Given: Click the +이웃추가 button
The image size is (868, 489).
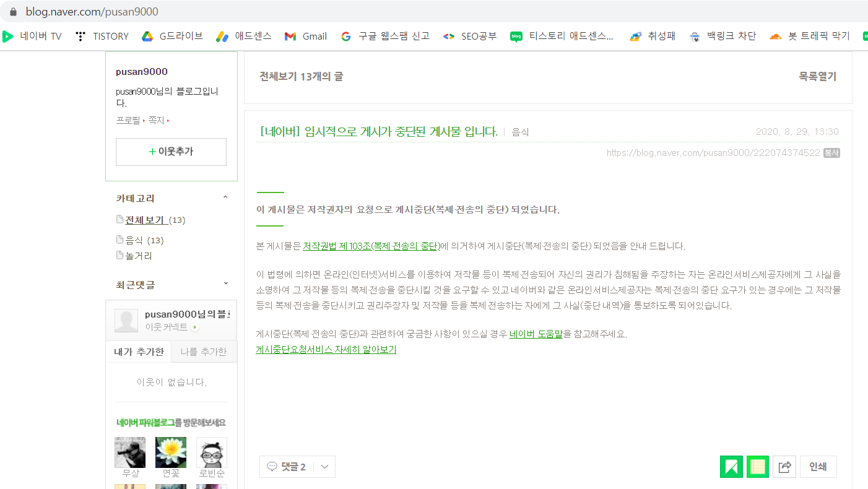Looking at the screenshot, I should [171, 152].
